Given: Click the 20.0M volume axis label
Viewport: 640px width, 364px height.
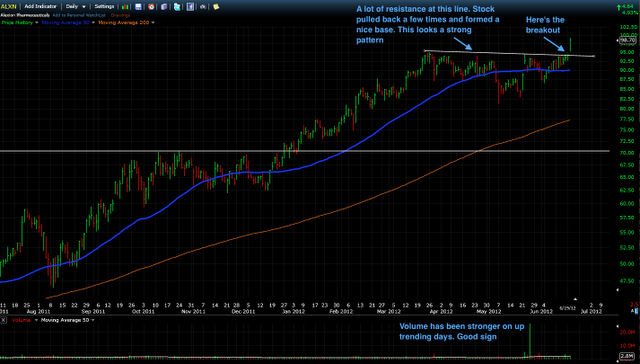Looking at the screenshot, I should click(627, 332).
